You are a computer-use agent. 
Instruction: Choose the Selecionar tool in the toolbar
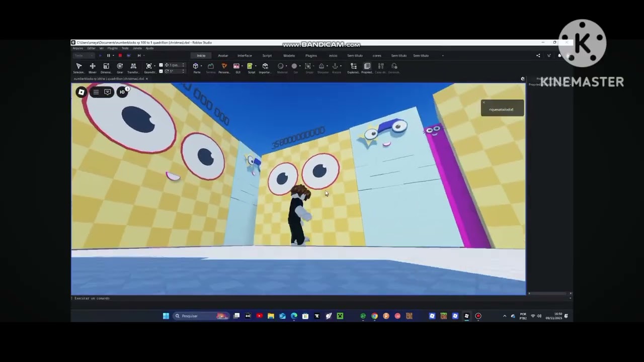pos(79,67)
